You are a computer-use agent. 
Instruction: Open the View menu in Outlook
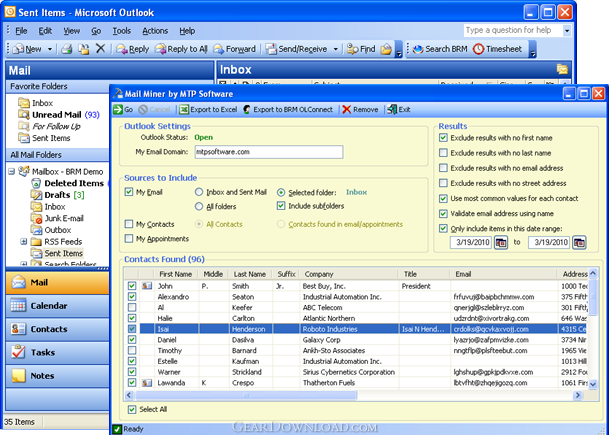point(72,31)
